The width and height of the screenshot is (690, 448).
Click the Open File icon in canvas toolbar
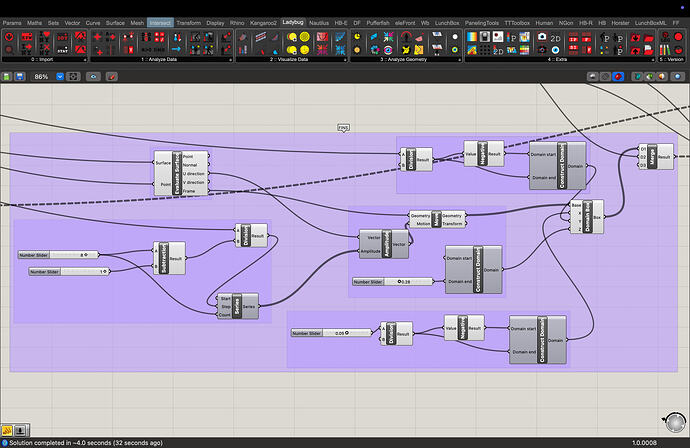tap(7, 77)
